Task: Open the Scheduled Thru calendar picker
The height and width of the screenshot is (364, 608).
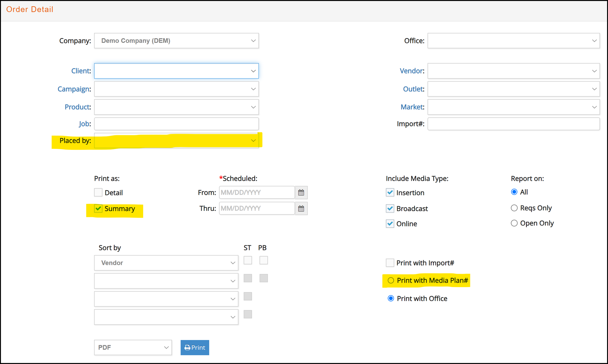Action: [x=301, y=209]
